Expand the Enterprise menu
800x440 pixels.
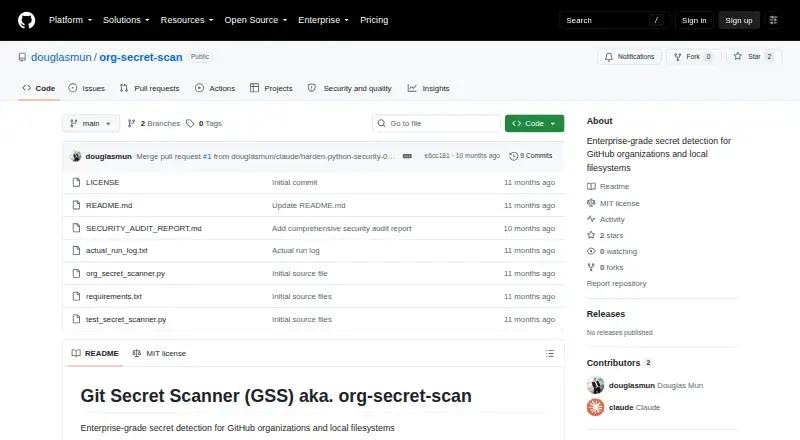click(x=323, y=20)
